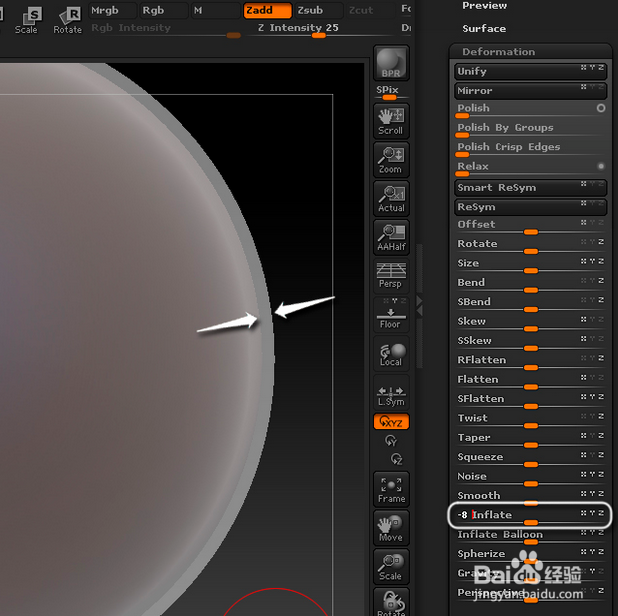Click the Mirror deformation button
618x616 pixels.
pos(531,91)
